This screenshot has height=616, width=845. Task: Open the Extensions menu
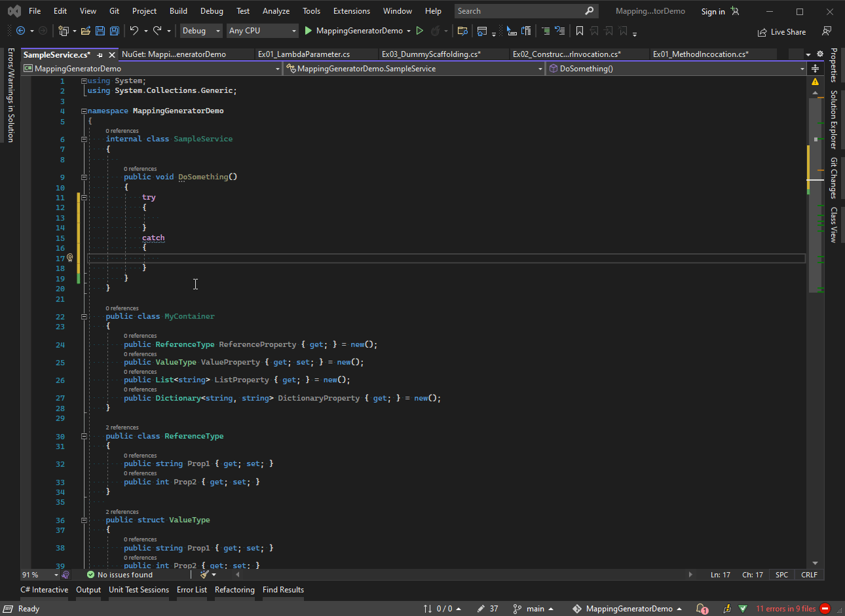pyautogui.click(x=352, y=11)
